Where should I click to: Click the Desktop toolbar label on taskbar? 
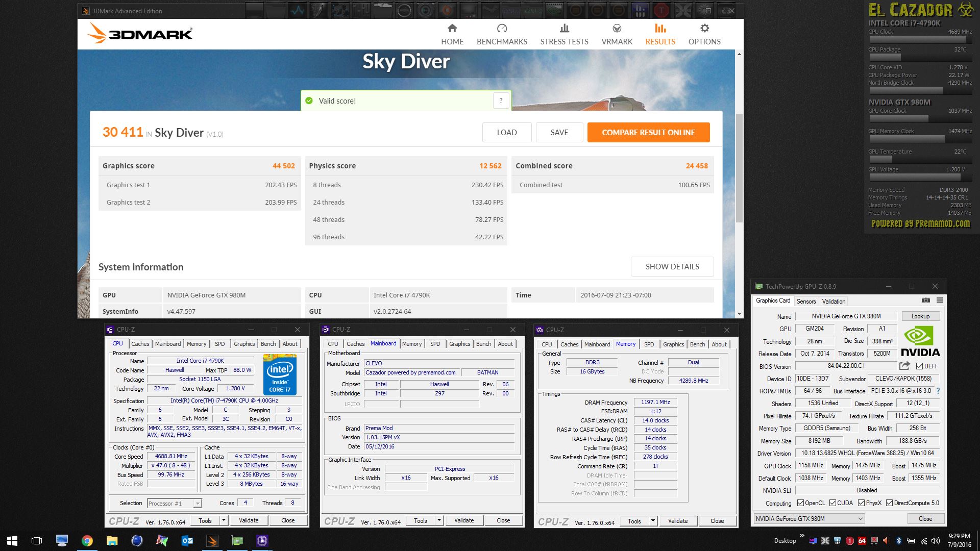tap(785, 541)
